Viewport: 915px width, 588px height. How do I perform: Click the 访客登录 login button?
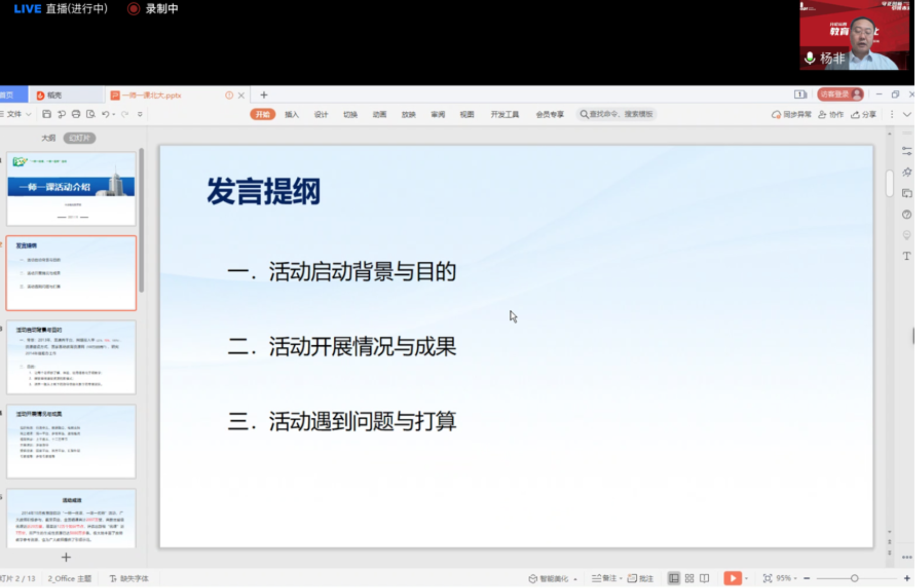pyautogui.click(x=840, y=94)
